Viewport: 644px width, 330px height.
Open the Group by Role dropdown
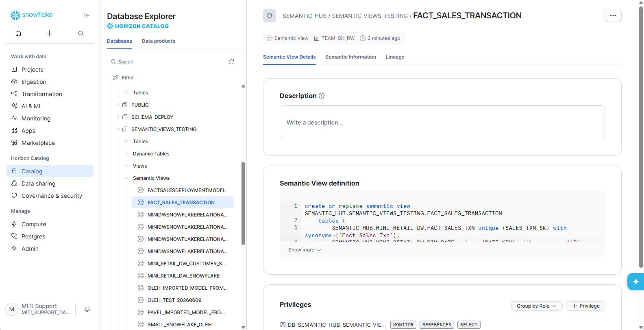[x=537, y=306]
